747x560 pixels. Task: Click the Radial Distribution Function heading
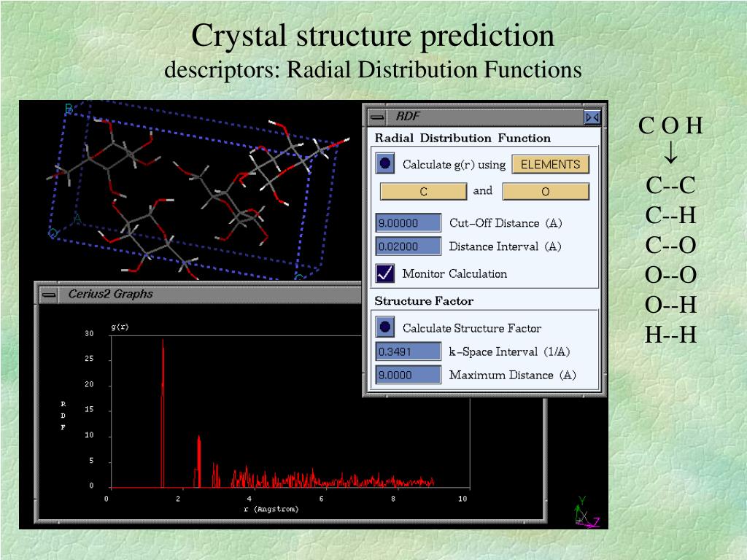462,138
